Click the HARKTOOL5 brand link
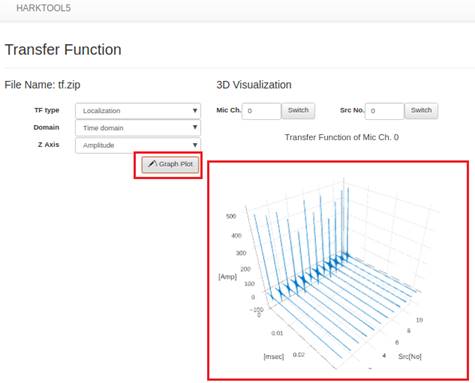The height and width of the screenshot is (383, 475). click(x=43, y=8)
